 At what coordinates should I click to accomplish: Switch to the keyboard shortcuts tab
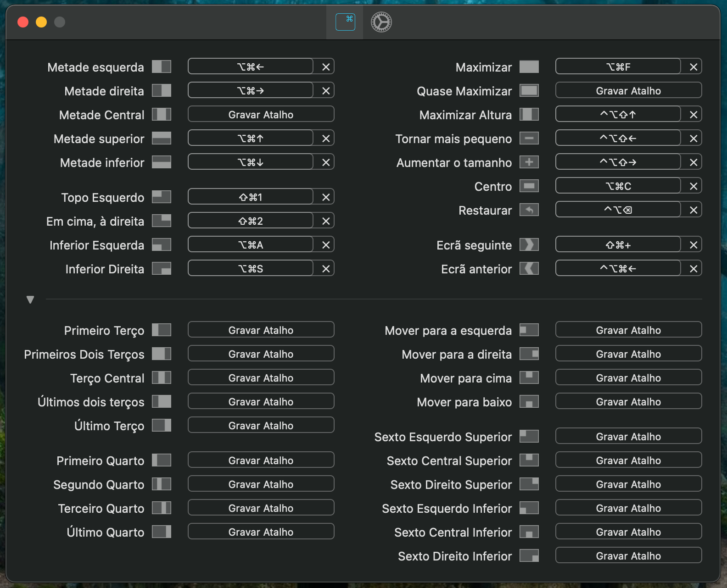[x=345, y=22]
